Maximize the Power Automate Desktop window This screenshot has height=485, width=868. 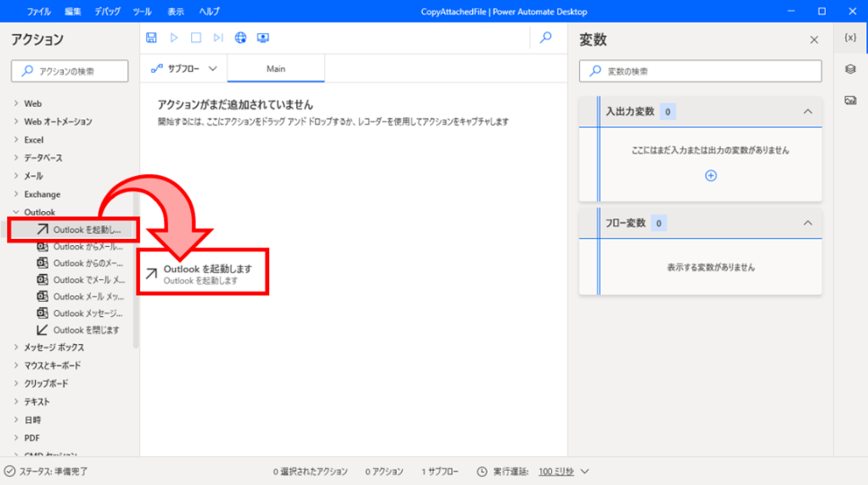[x=822, y=11]
